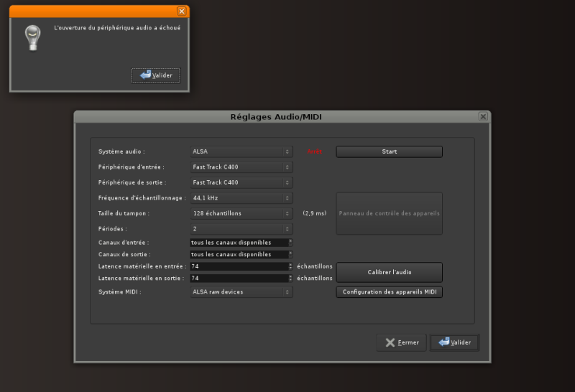Click the Latence matérielle en entrée field
The image size is (575, 392).
pos(239,266)
